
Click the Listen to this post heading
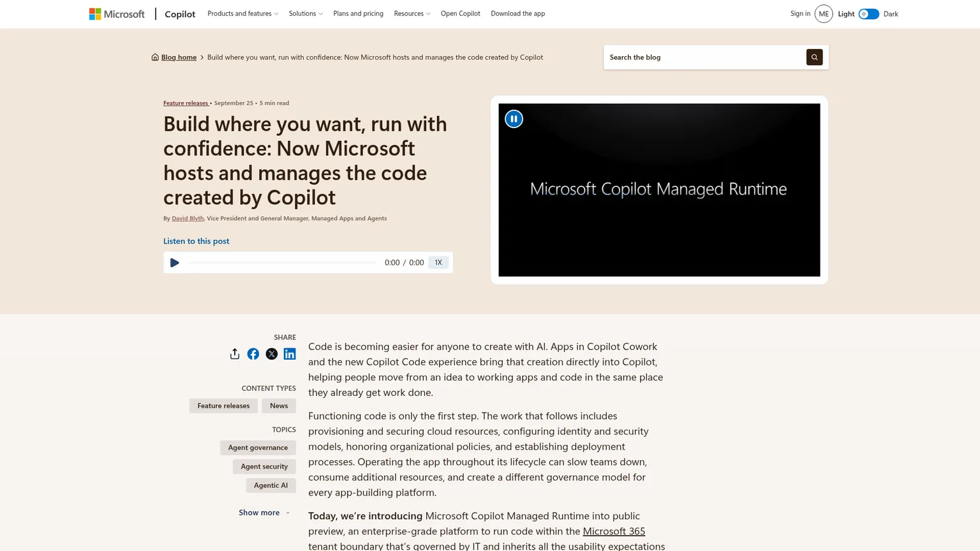(x=196, y=241)
